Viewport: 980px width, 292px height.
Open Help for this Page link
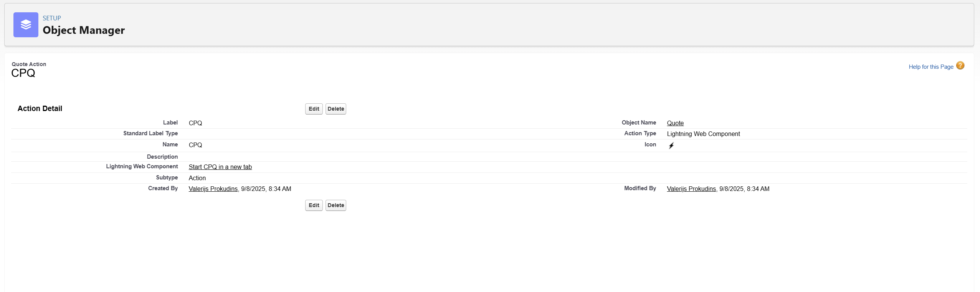click(x=931, y=67)
